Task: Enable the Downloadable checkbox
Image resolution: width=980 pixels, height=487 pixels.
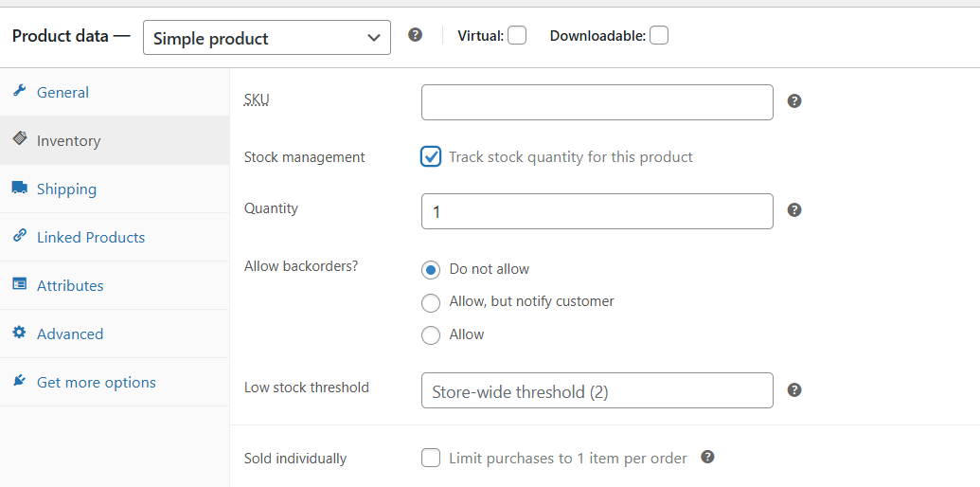Action: click(659, 36)
